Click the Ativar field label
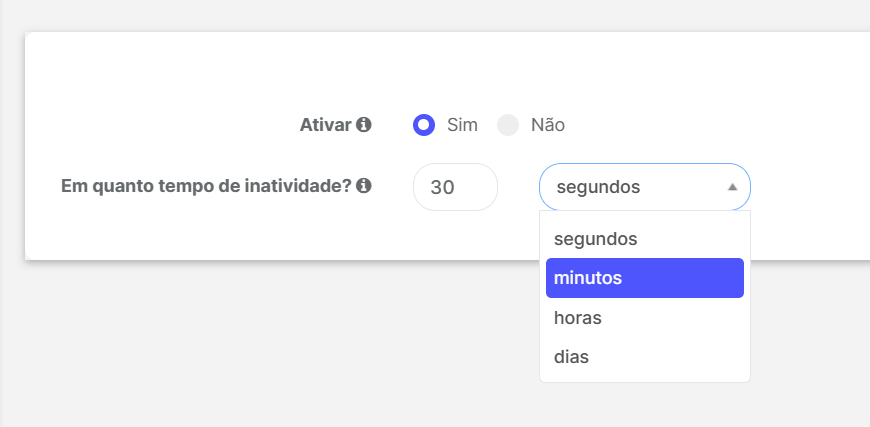This screenshot has width=870, height=427. click(x=326, y=125)
